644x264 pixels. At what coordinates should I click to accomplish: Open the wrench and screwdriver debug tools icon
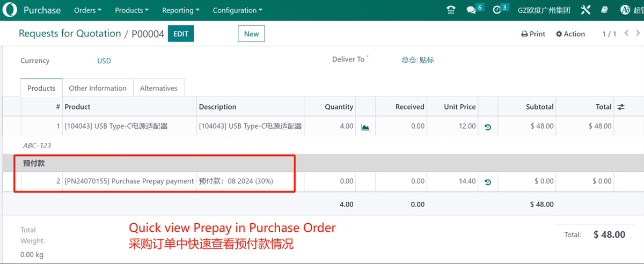point(586,10)
